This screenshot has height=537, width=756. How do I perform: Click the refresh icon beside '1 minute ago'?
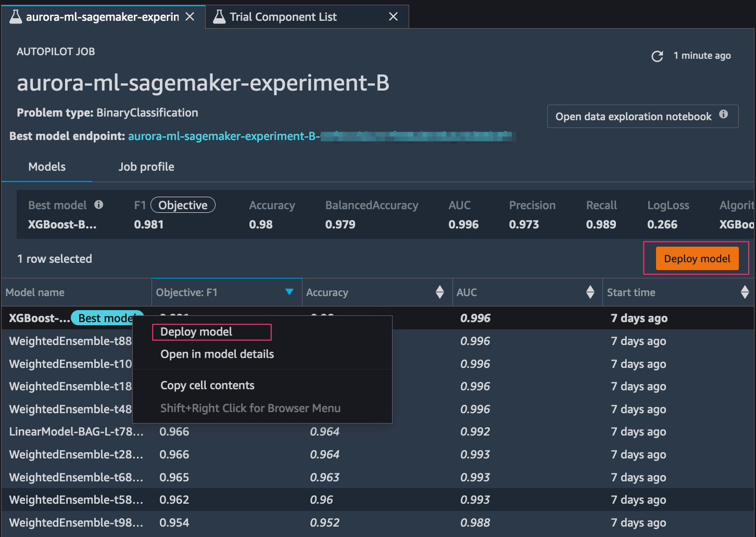pyautogui.click(x=657, y=56)
